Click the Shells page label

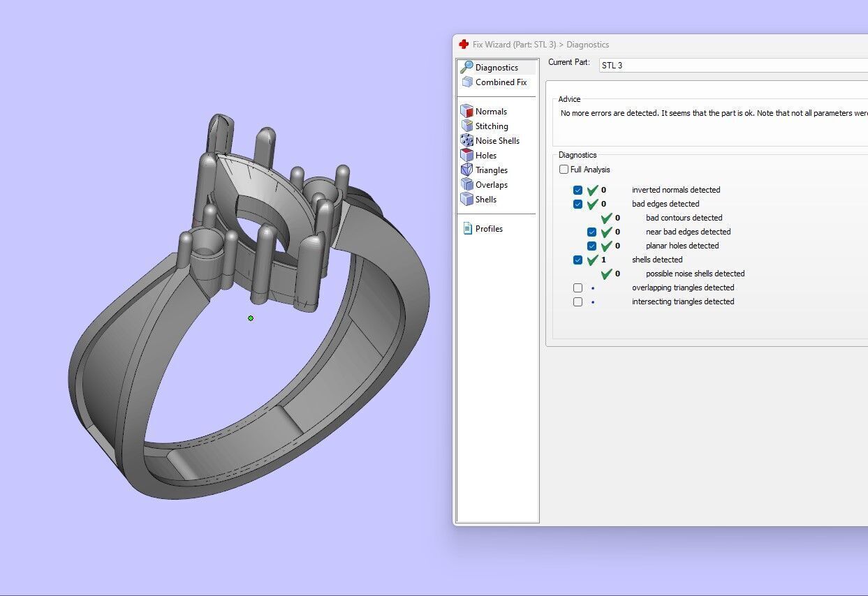(486, 200)
